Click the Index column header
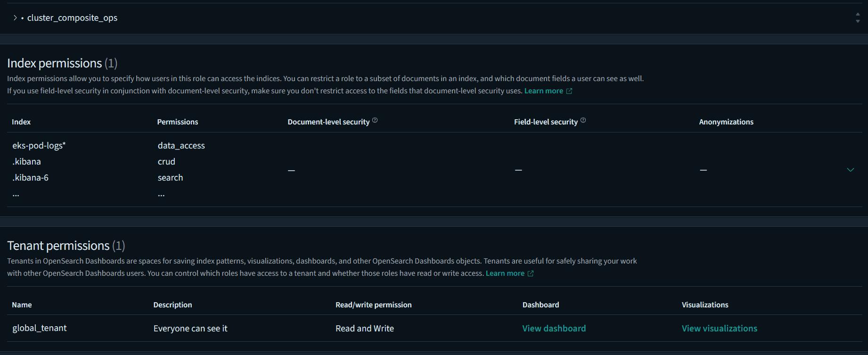Viewport: 868px width, 355px height. [x=21, y=122]
